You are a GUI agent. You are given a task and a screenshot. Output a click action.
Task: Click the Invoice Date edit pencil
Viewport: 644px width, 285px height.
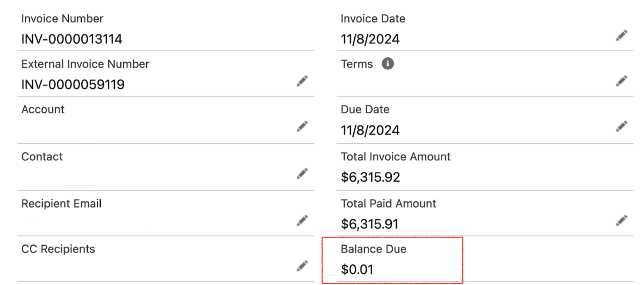(621, 36)
